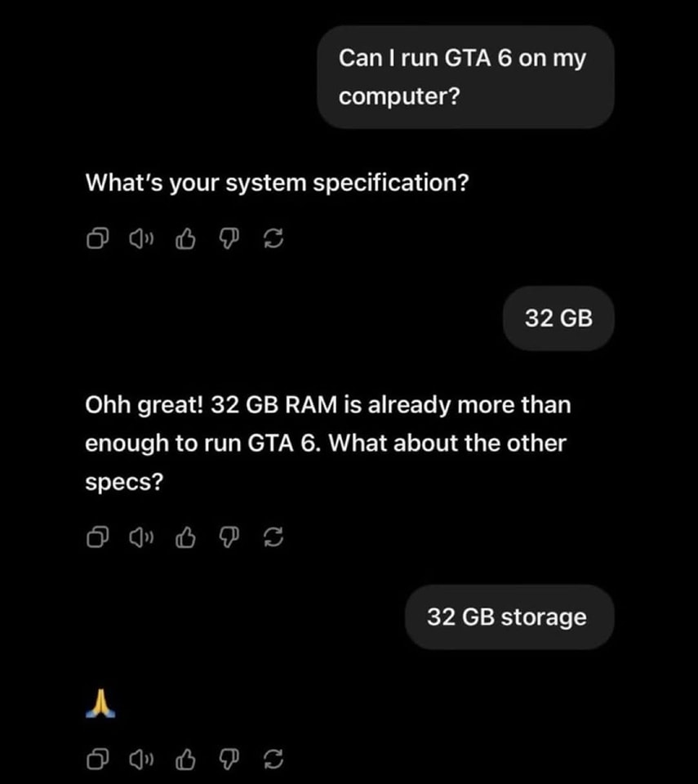698x784 pixels.
Task: Dislike the praying hands emoji reply
Action: [230, 759]
